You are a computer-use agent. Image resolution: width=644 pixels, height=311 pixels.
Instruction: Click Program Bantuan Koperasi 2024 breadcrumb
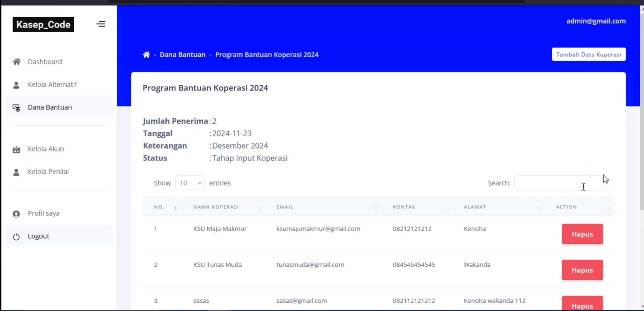267,54
